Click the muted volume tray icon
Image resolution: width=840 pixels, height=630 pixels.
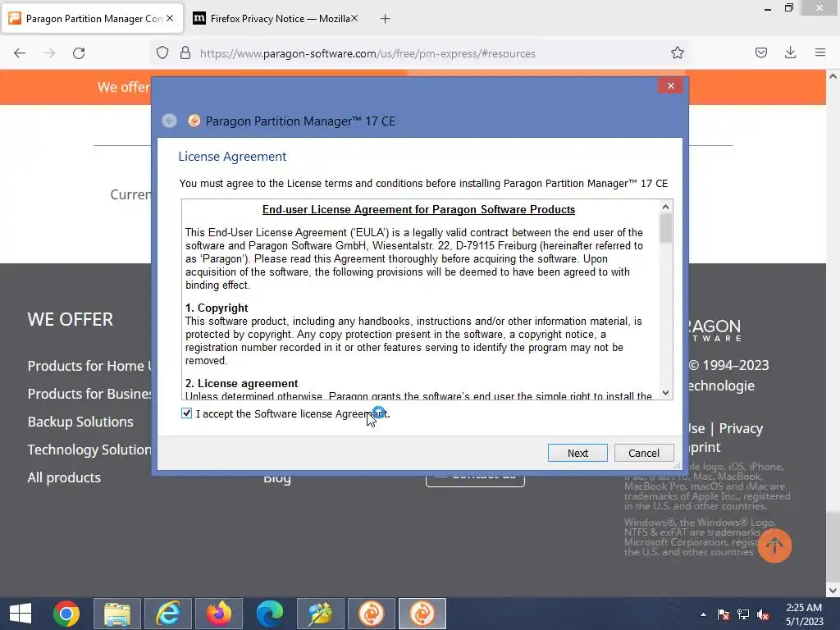763,614
